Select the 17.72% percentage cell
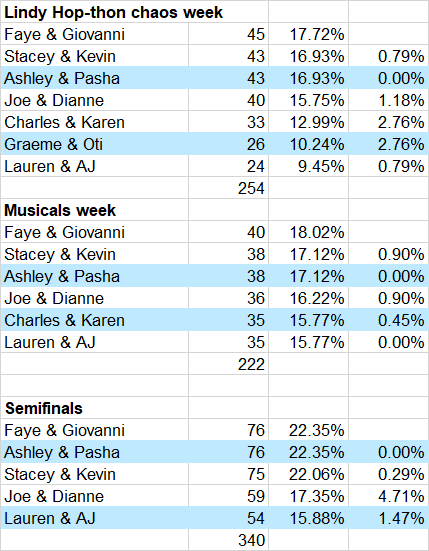Image resolution: width=429 pixels, height=551 pixels. [308, 34]
